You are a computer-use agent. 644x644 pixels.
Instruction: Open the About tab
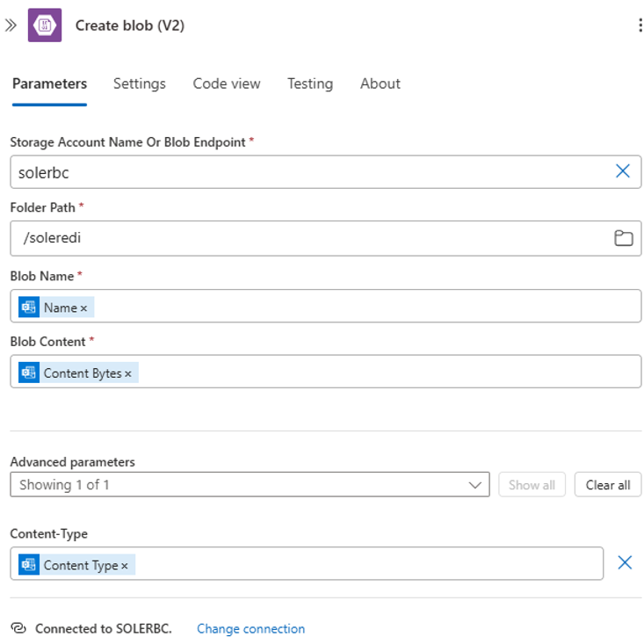[x=380, y=83]
